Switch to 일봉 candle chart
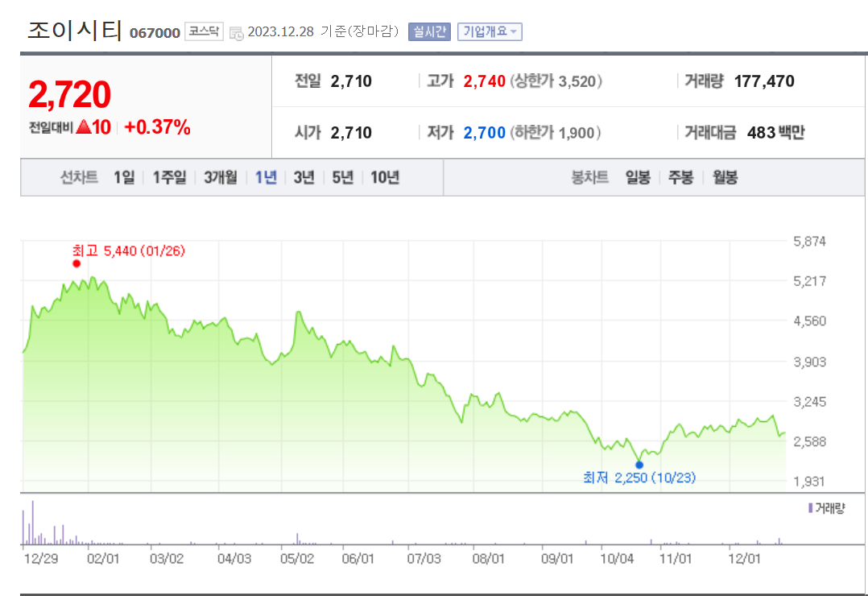 tap(638, 177)
